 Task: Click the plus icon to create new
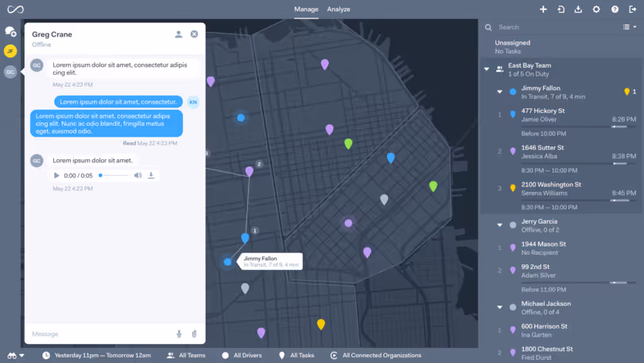click(x=543, y=10)
